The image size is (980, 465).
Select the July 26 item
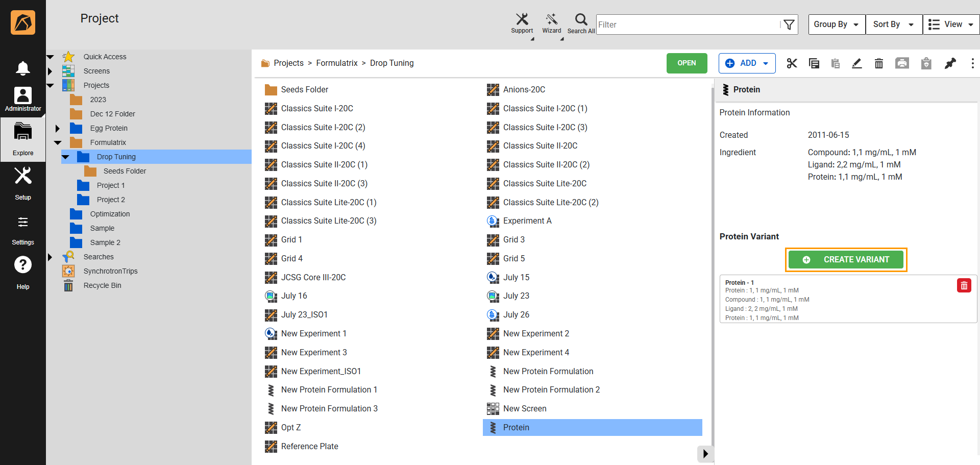point(516,314)
